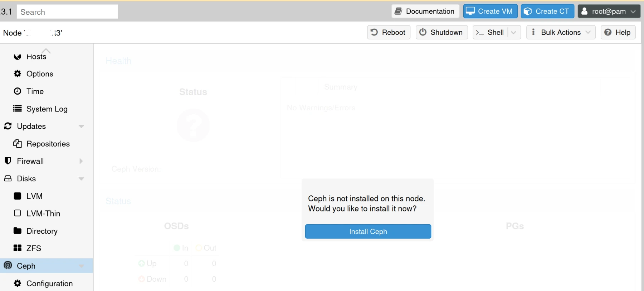This screenshot has height=291, width=644.
Task: Click the Help question mark icon
Action: pos(608,32)
